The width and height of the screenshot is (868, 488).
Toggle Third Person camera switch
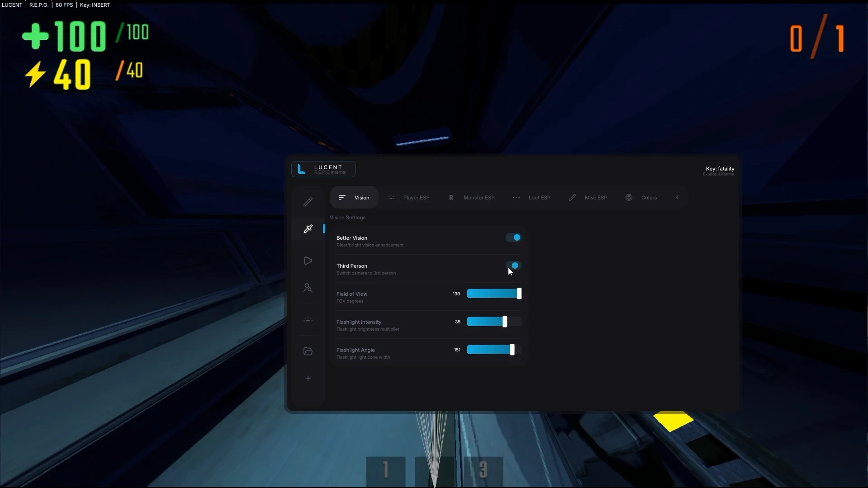(x=513, y=265)
